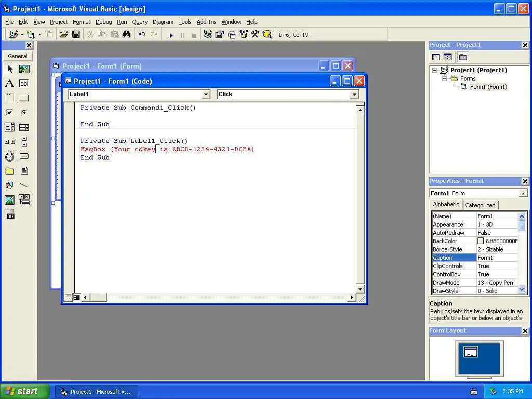Viewport: 532px width, 399px height.
Task: Click the Windows start button
Action: coord(25,391)
